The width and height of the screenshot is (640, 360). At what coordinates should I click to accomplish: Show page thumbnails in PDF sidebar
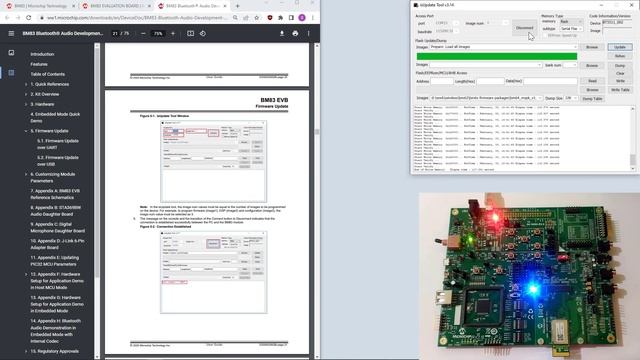coord(11,53)
